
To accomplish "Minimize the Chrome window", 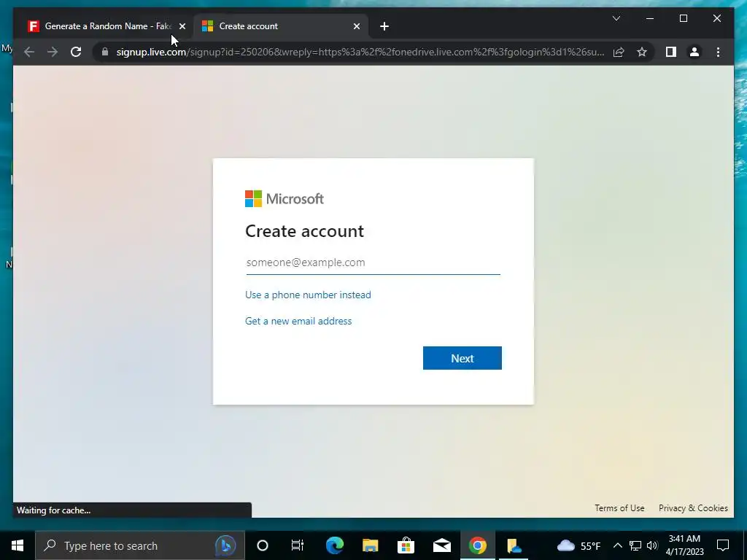I will (x=650, y=18).
